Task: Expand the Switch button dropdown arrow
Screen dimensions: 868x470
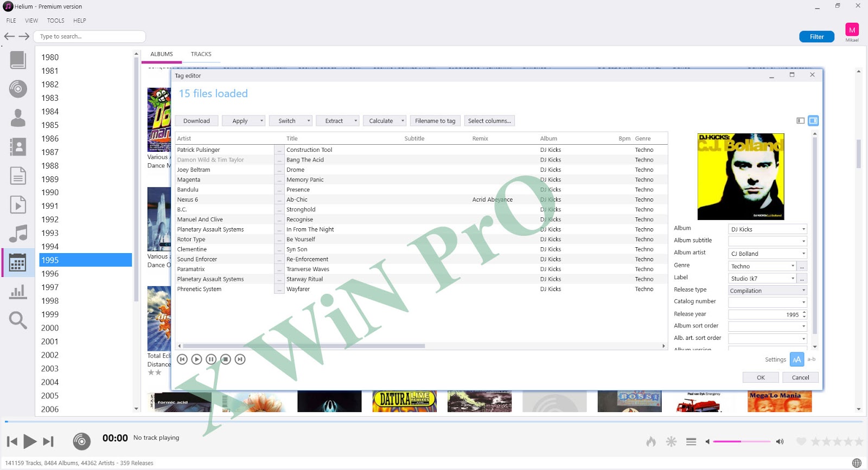Action: [x=309, y=121]
